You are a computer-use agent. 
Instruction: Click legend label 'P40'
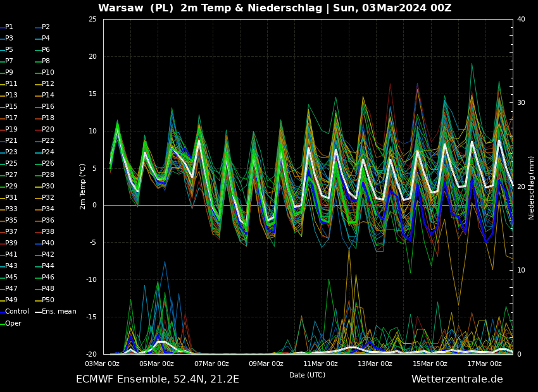point(48,243)
